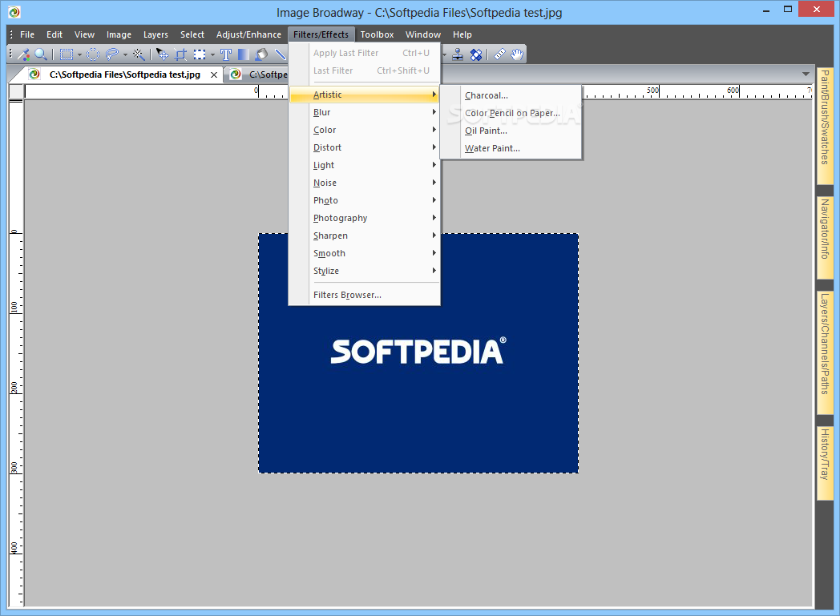
Task: Open the Navigator/Info side panel
Action: pos(825,238)
